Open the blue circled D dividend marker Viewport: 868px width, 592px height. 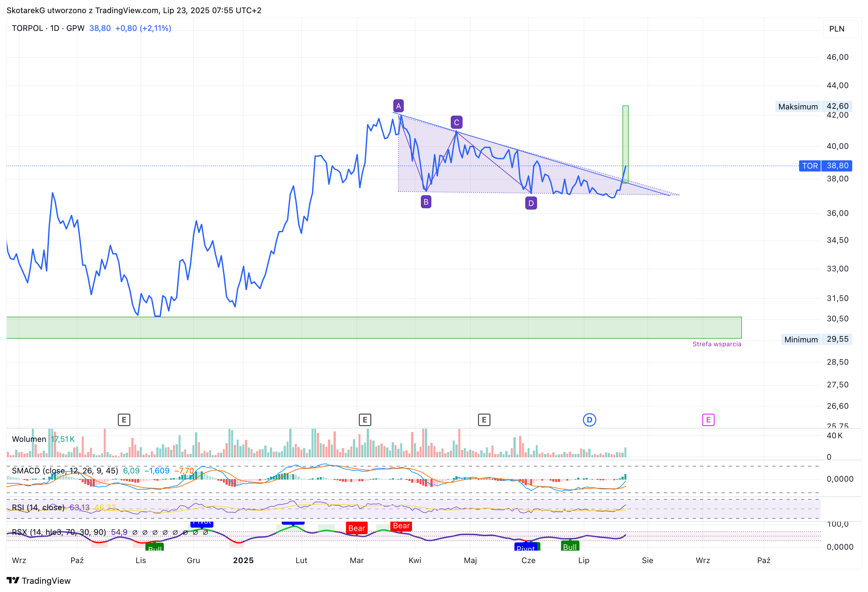click(589, 420)
